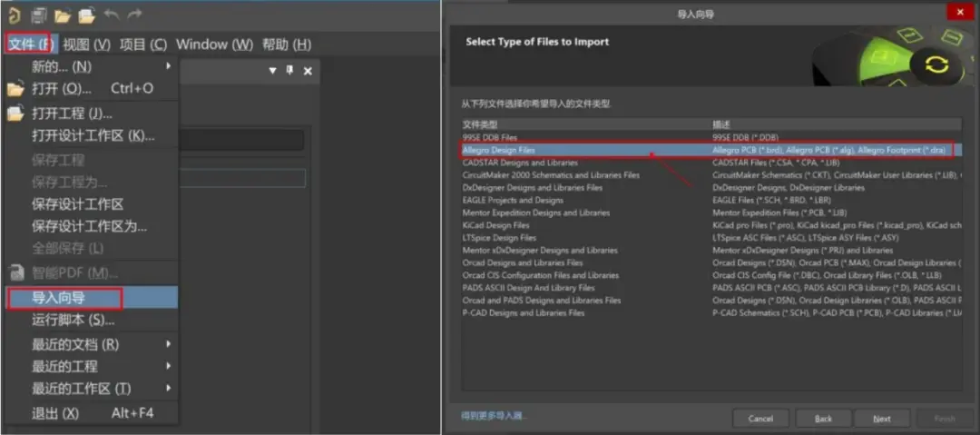Click the folder icon beside 打开 (O)
The image size is (980, 435).
pos(15,89)
